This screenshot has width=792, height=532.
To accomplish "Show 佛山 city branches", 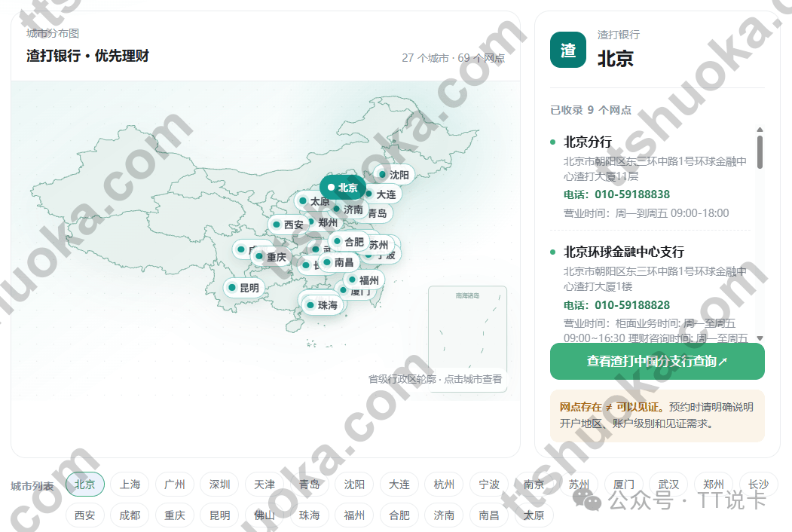I will (265, 515).
